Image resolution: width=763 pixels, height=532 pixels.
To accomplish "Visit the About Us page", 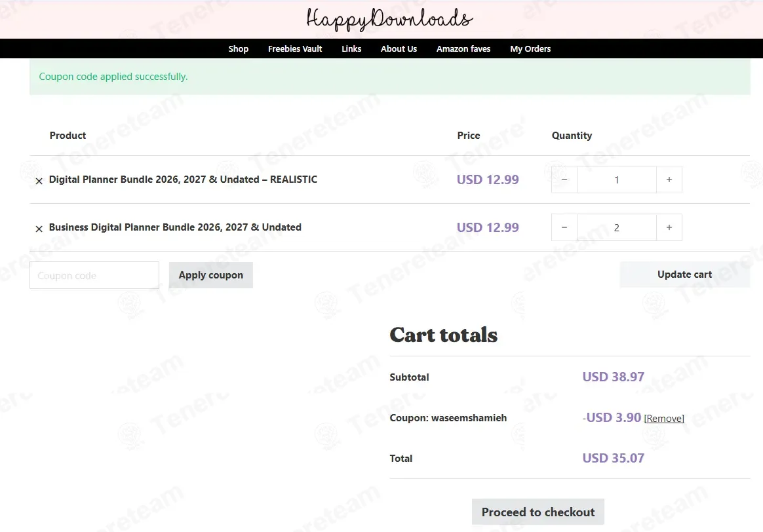I will point(399,48).
